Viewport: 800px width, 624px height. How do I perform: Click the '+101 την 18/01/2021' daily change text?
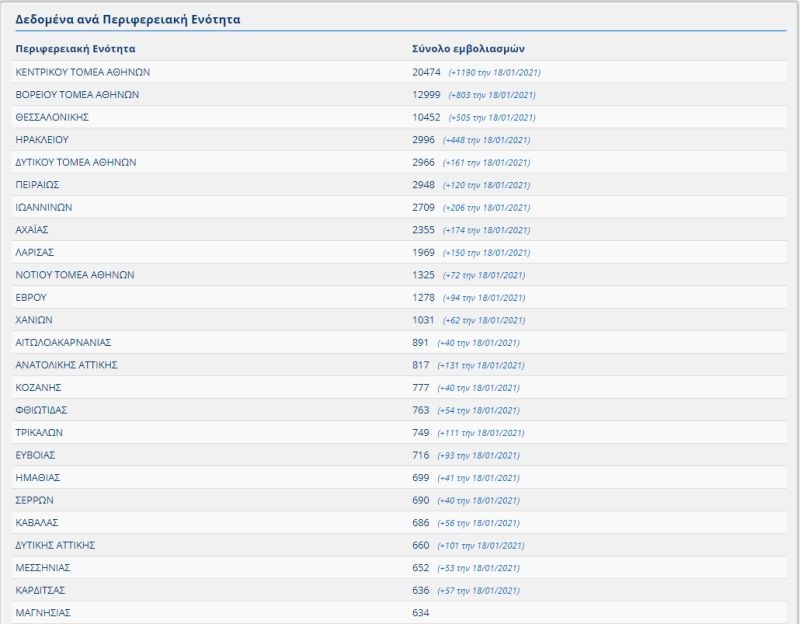click(x=481, y=545)
